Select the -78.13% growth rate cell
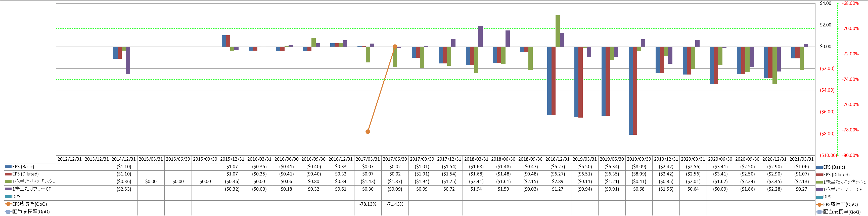The width and height of the screenshot is (868, 216). click(x=368, y=204)
